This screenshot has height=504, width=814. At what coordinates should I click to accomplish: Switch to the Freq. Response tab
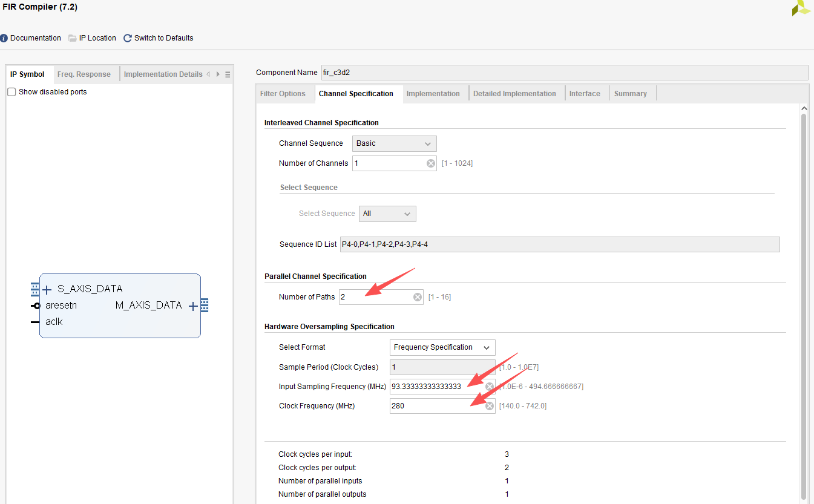[84, 74]
